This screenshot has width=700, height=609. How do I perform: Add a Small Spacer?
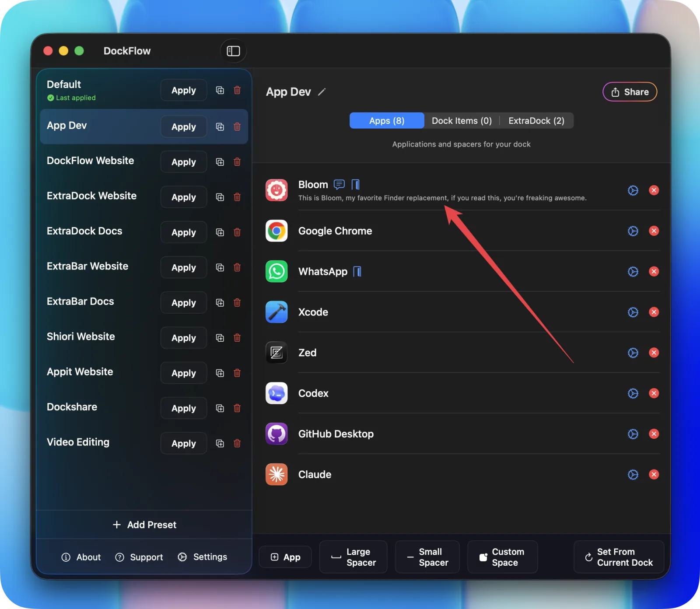click(x=427, y=557)
